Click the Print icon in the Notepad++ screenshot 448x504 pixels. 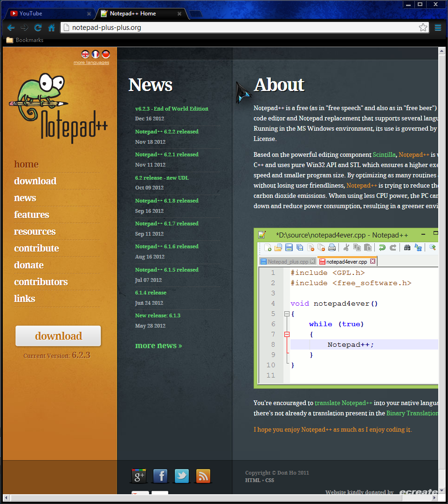pyautogui.click(x=332, y=247)
